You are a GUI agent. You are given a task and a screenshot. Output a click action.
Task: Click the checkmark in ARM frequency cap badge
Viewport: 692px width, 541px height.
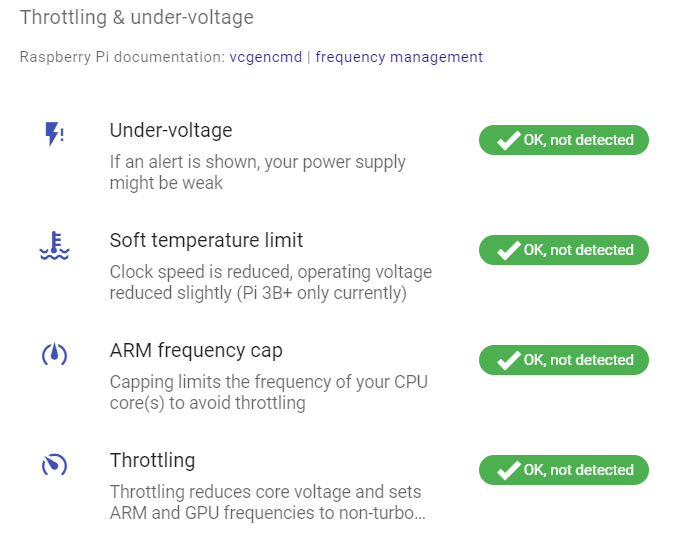[508, 360]
